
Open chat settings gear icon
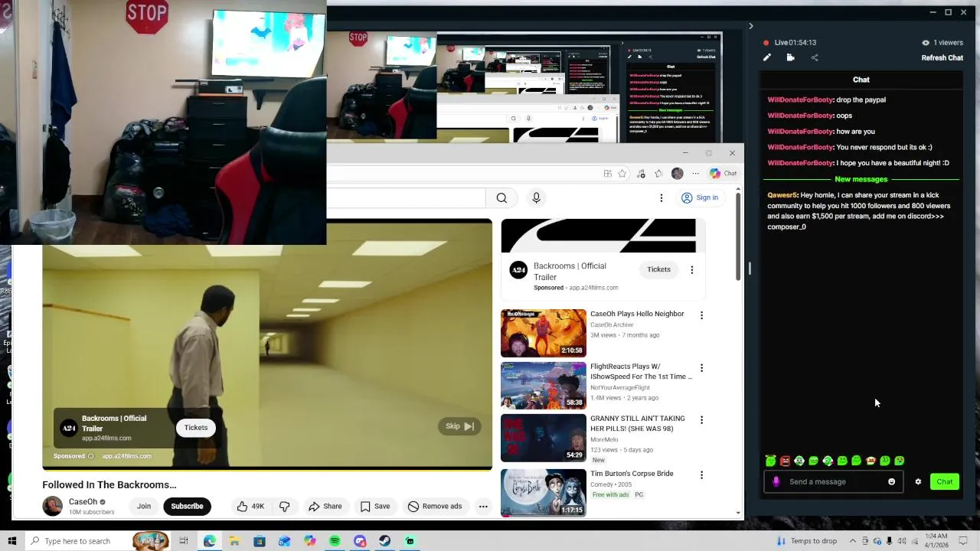click(918, 481)
